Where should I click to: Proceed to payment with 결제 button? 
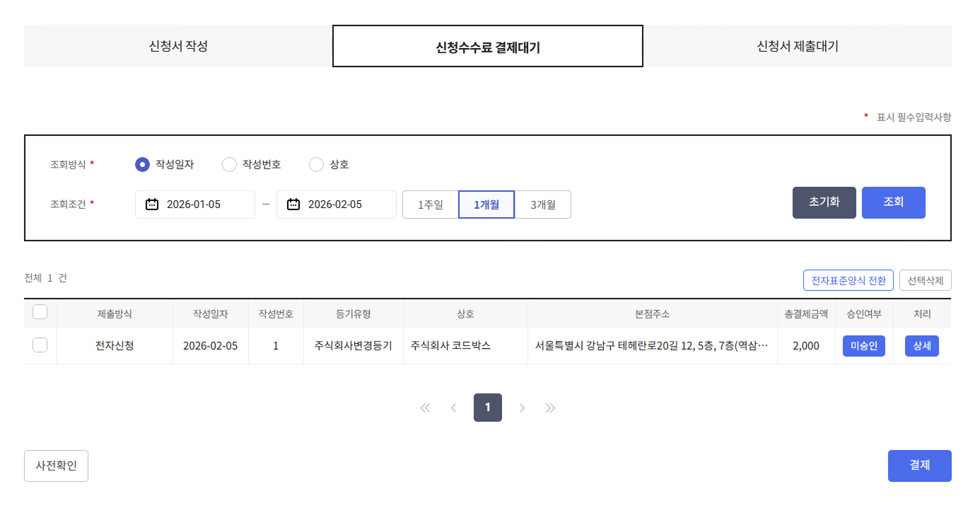[919, 466]
